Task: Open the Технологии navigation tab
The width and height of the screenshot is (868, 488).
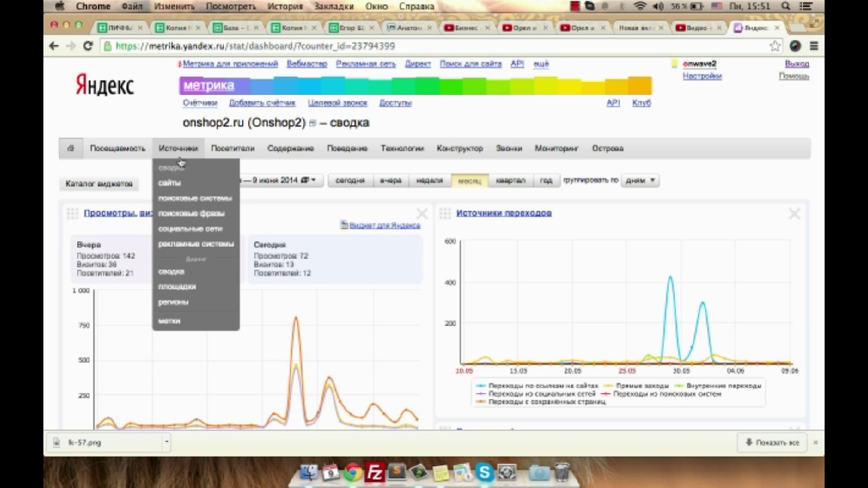Action: [x=402, y=148]
